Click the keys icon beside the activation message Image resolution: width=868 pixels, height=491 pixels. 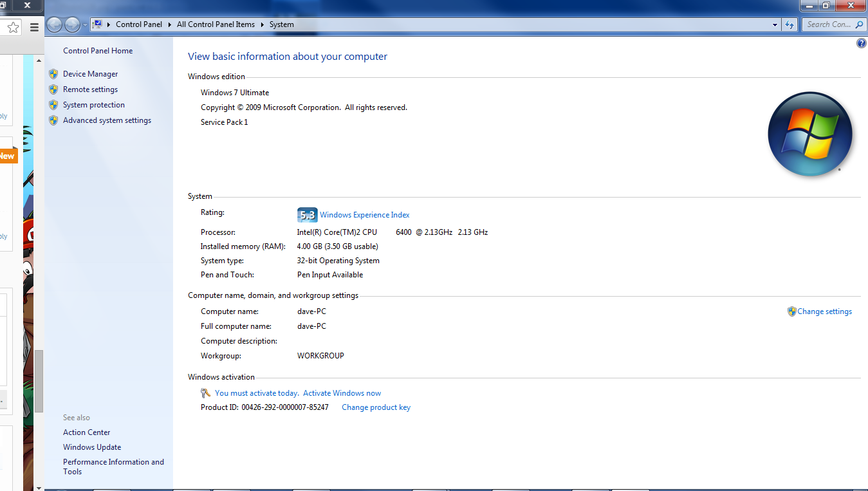point(206,393)
